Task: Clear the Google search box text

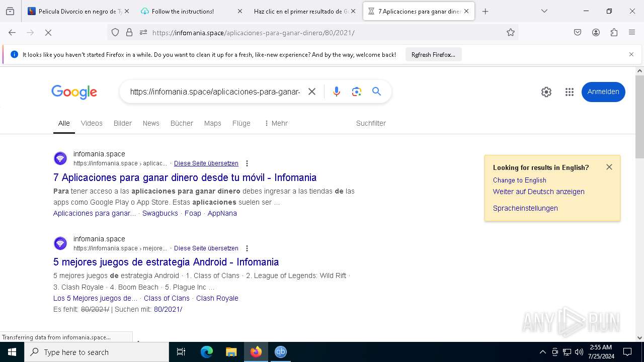Action: tap(312, 92)
